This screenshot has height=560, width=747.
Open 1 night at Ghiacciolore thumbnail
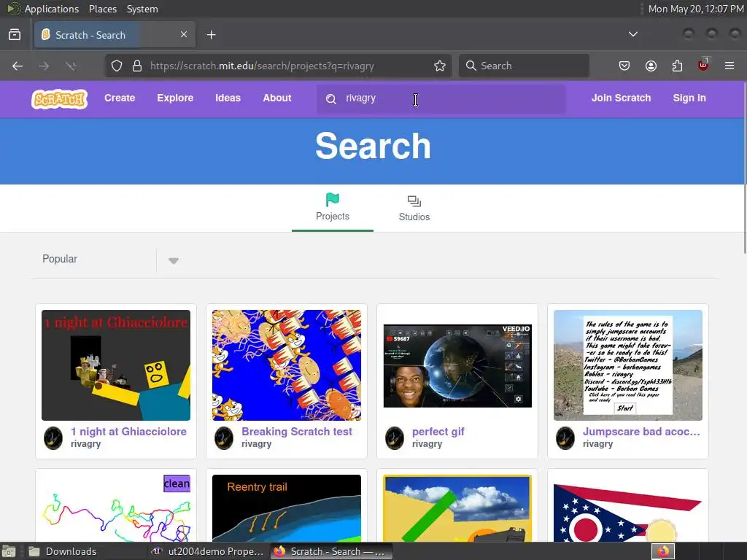(x=116, y=365)
